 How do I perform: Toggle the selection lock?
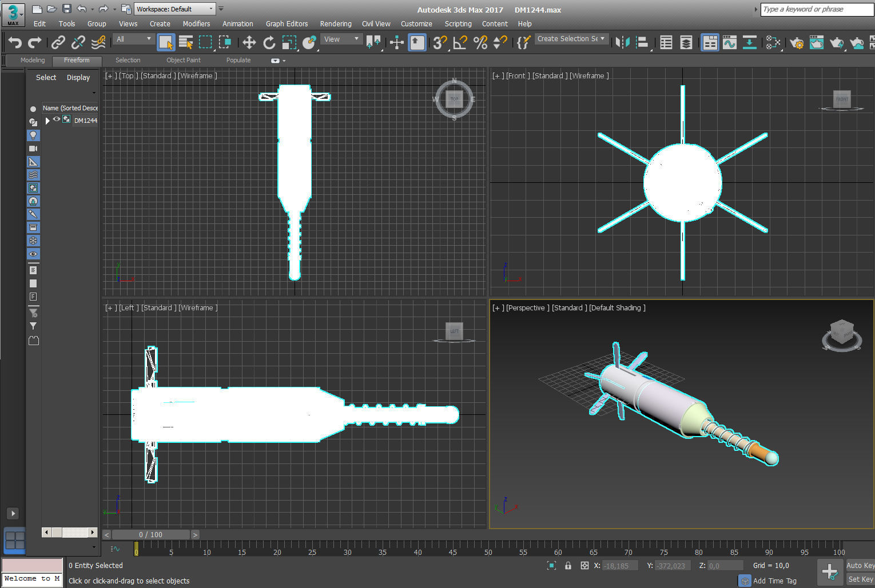click(x=568, y=566)
